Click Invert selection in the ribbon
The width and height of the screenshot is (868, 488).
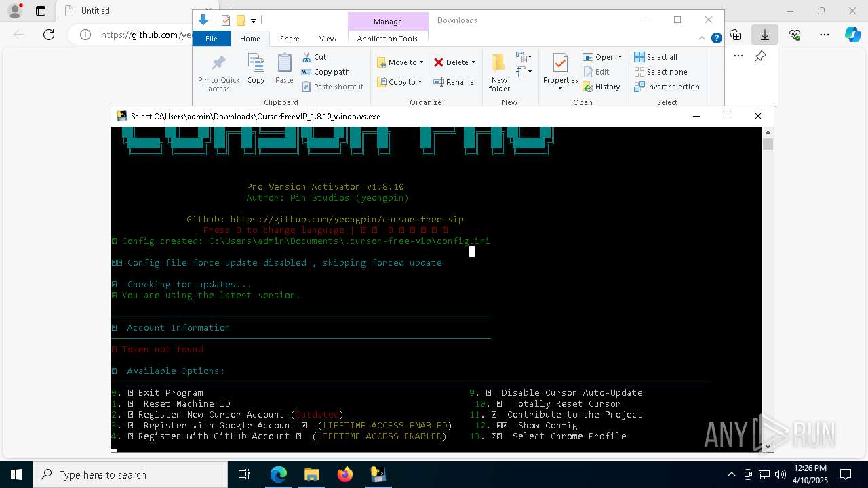(667, 87)
